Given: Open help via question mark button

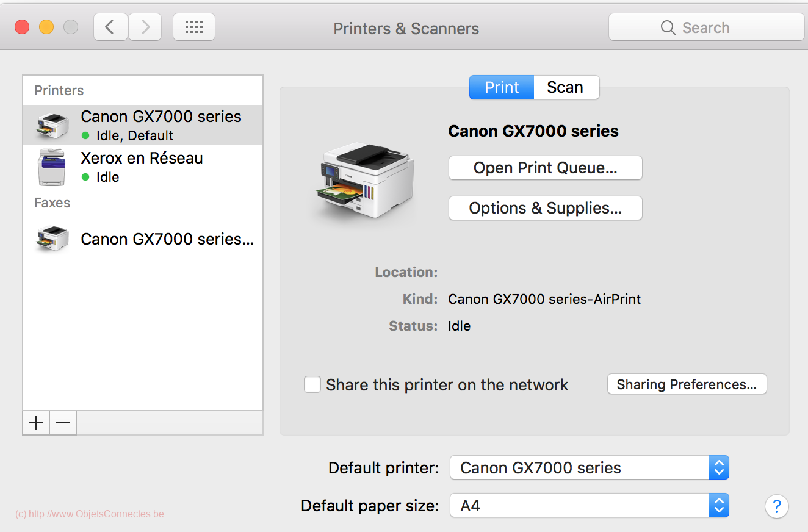Looking at the screenshot, I should (776, 506).
